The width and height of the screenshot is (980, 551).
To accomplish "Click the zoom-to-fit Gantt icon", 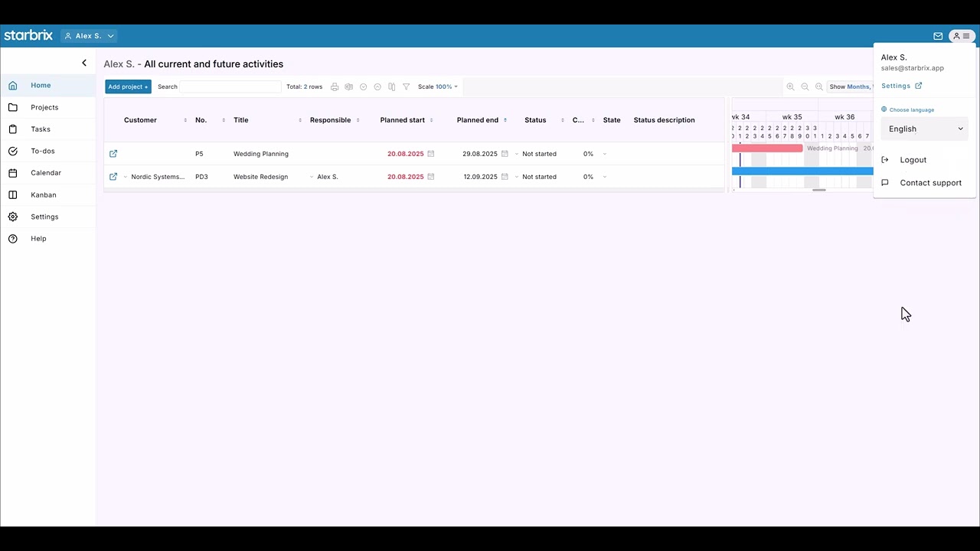I will click(818, 86).
